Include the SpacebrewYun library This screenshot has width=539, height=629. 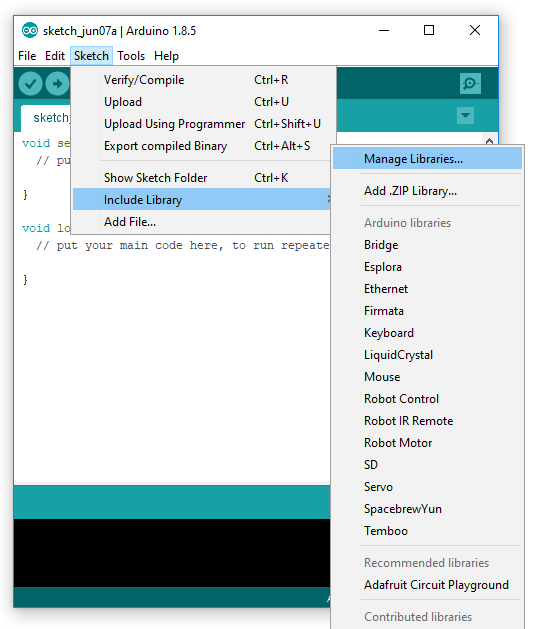[428, 509]
